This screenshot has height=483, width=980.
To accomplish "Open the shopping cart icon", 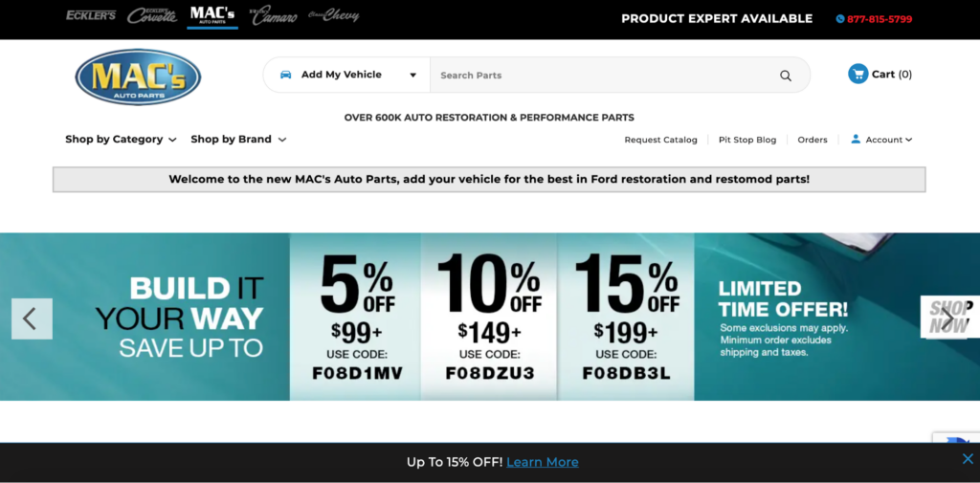I will 857,74.
